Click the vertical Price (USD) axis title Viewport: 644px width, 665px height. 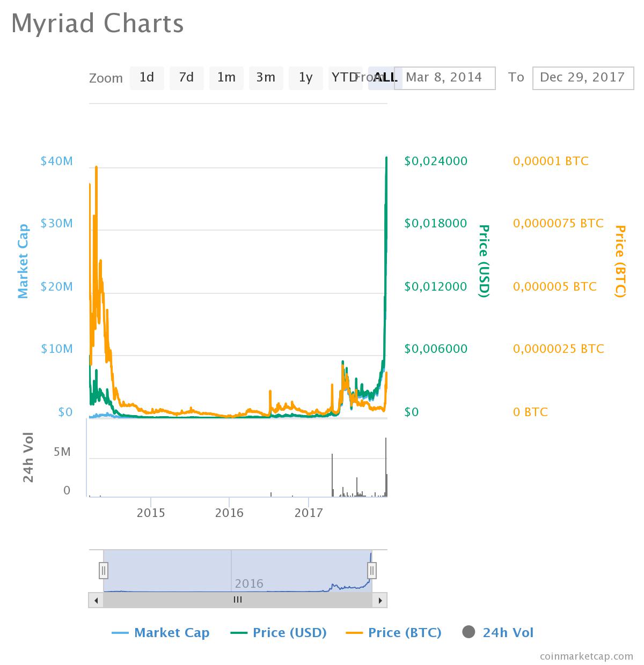[x=484, y=261]
